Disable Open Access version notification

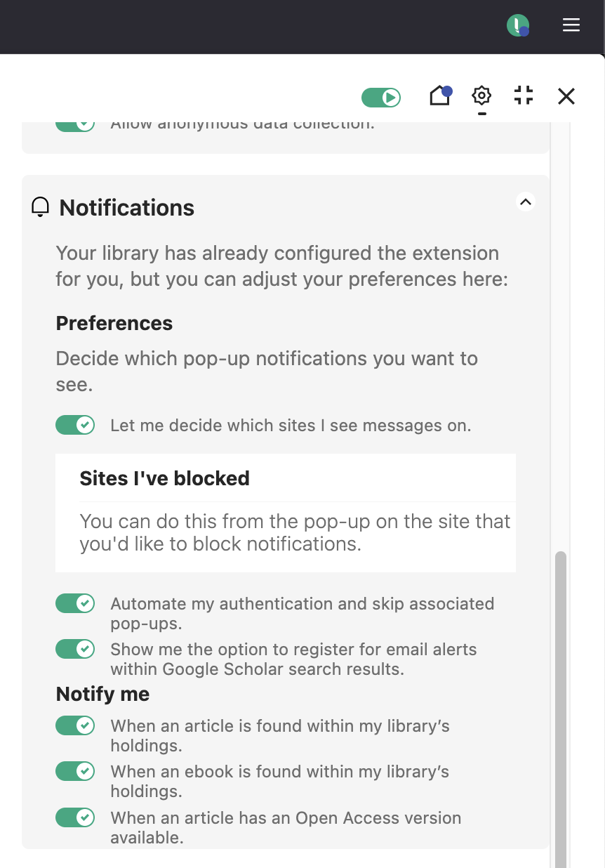[75, 817]
